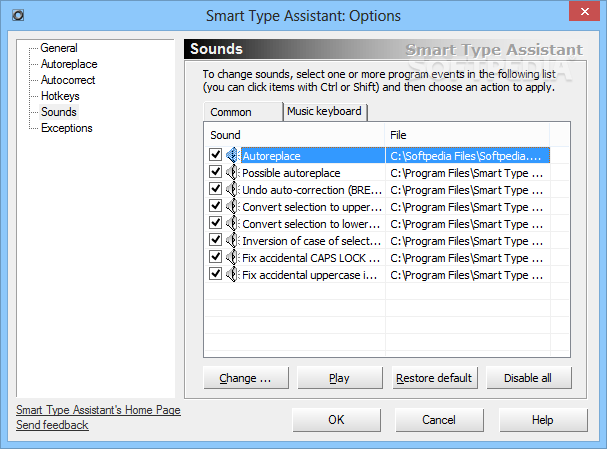The width and height of the screenshot is (607, 449).
Task: Click speaker icon for Fix accidental CAPS LOCK
Action: click(232, 257)
